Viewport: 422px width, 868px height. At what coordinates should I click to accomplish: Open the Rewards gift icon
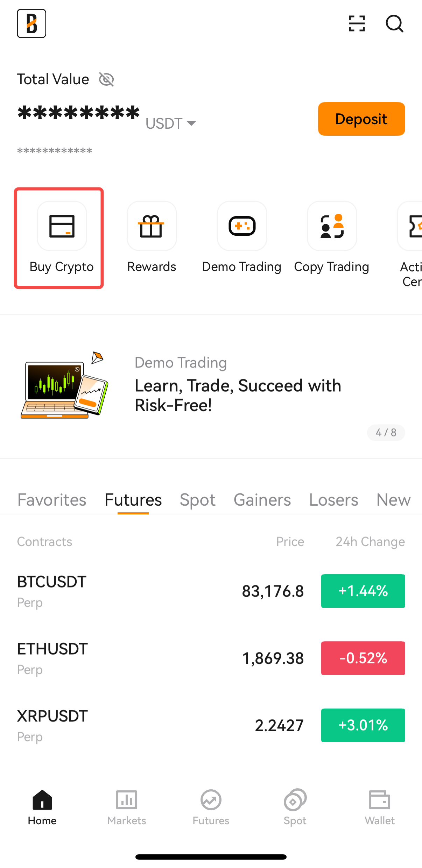(152, 226)
